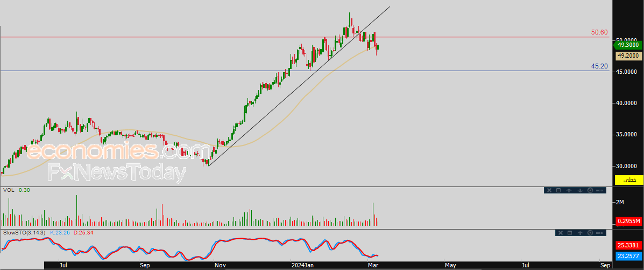
Task: Click the first Jul axis label, before Sep
Action: [x=63, y=266]
